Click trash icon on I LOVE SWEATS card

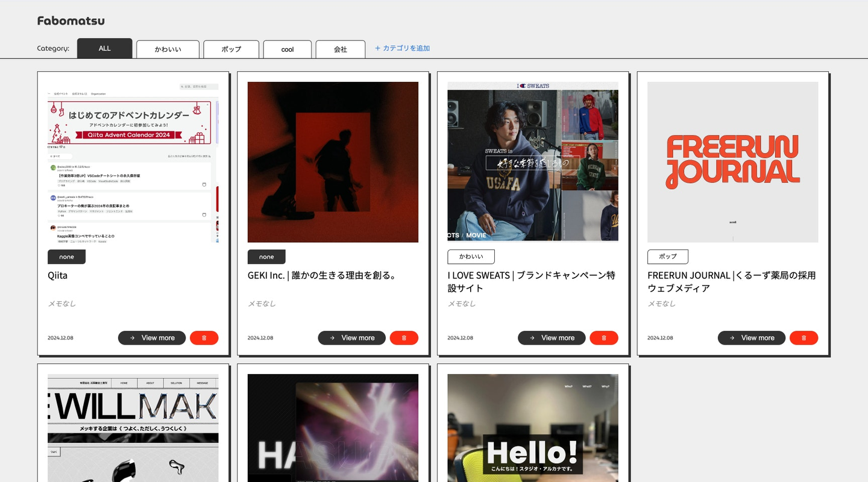[x=604, y=338]
